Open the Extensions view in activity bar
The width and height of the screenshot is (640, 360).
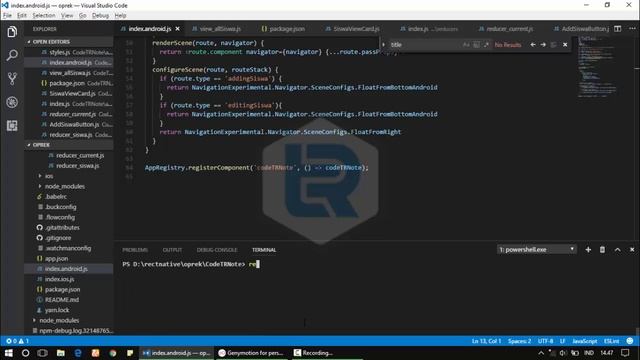pyautogui.click(x=12, y=126)
